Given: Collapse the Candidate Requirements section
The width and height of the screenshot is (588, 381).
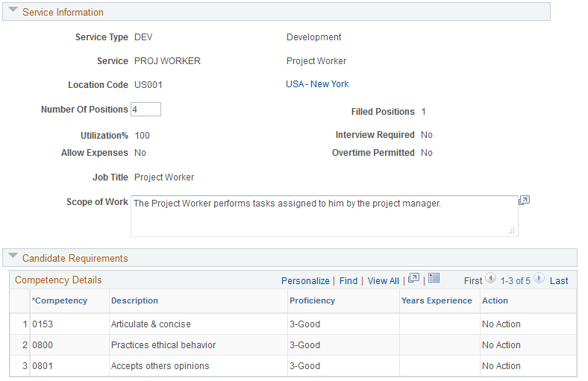Looking at the screenshot, I should coord(13,257).
